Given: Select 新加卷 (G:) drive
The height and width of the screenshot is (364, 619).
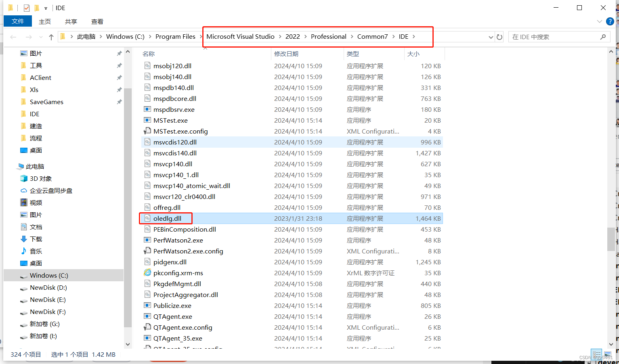Looking at the screenshot, I should 44,324.
